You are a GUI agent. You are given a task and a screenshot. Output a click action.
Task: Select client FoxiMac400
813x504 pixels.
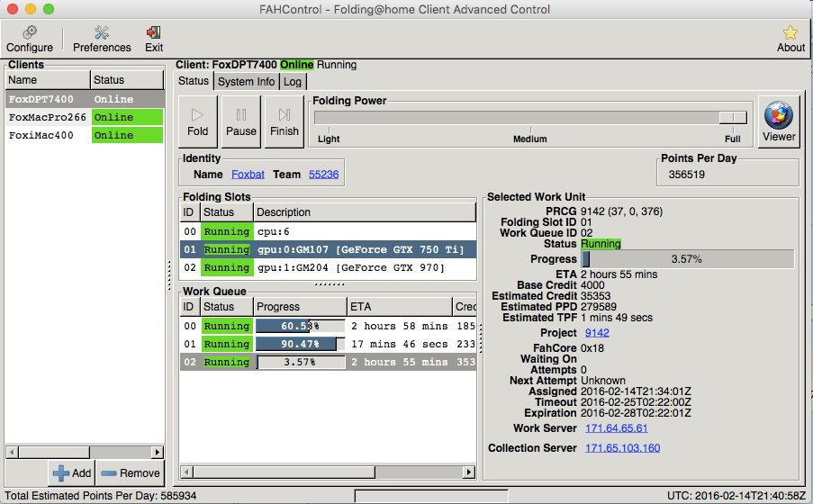pos(85,135)
